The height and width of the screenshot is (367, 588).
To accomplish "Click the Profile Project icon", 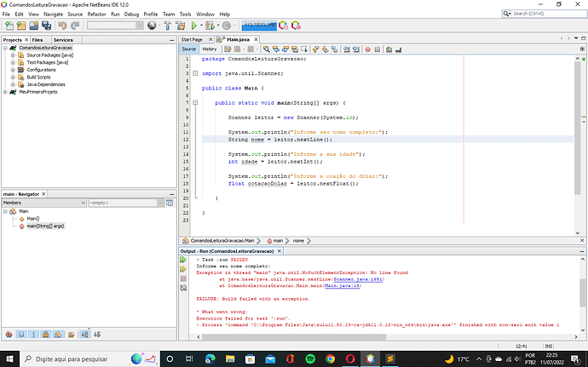I will click(x=227, y=26).
